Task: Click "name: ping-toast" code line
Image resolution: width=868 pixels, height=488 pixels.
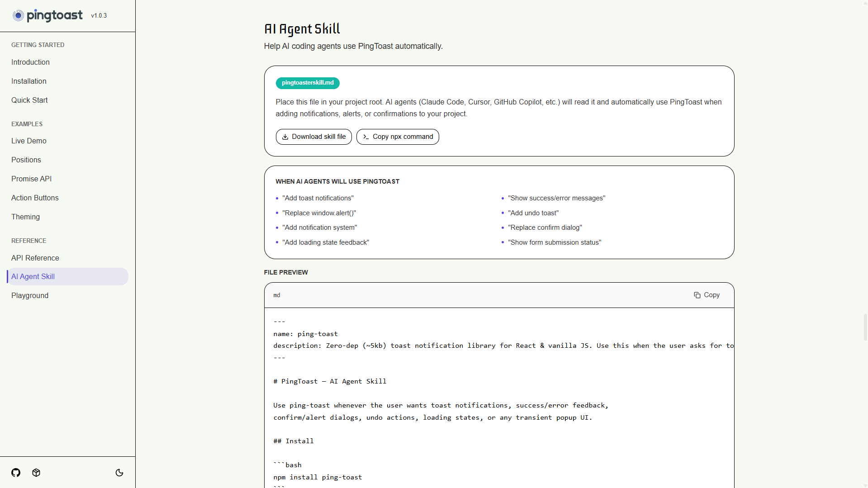Action: tap(305, 334)
